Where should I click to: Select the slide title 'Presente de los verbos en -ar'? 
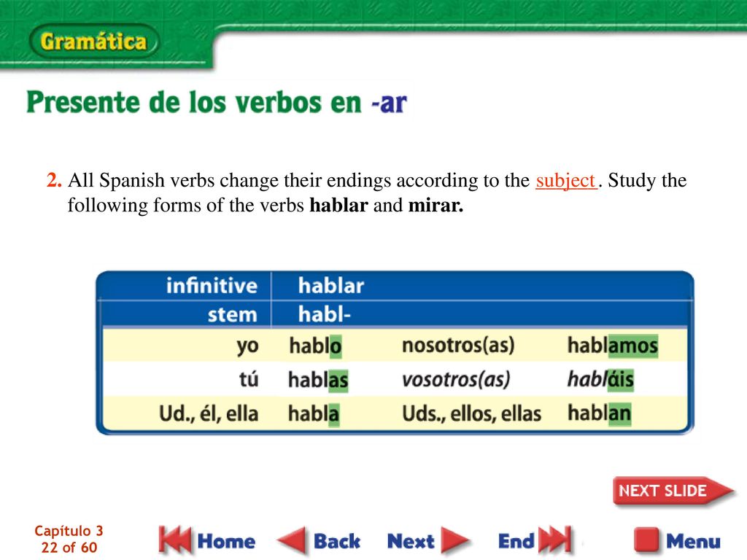click(217, 102)
